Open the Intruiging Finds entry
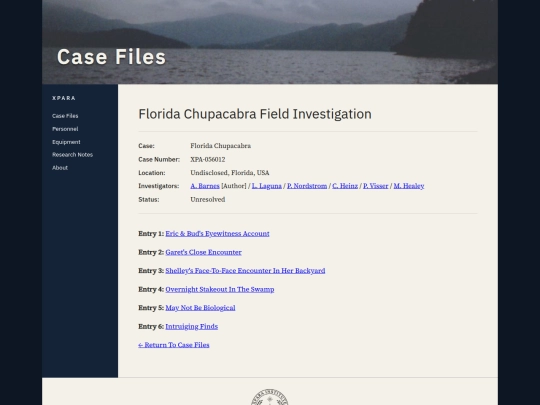Screen dimensions: 540x405 tap(191, 326)
